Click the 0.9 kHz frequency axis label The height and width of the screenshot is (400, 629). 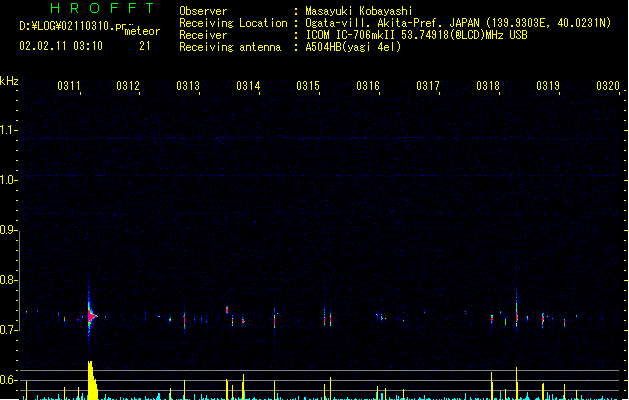click(x=8, y=230)
